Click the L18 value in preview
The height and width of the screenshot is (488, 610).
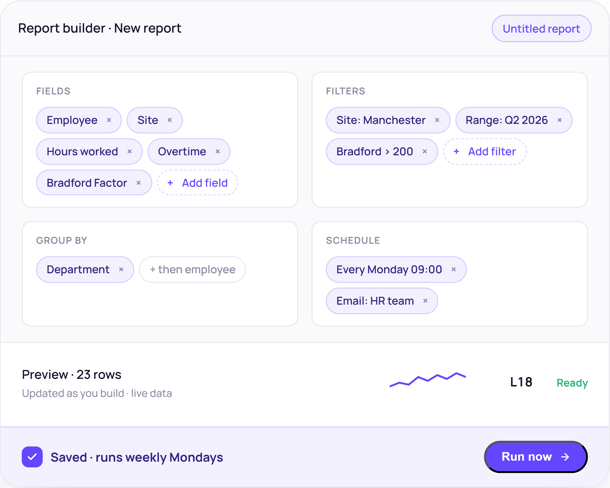point(521,382)
